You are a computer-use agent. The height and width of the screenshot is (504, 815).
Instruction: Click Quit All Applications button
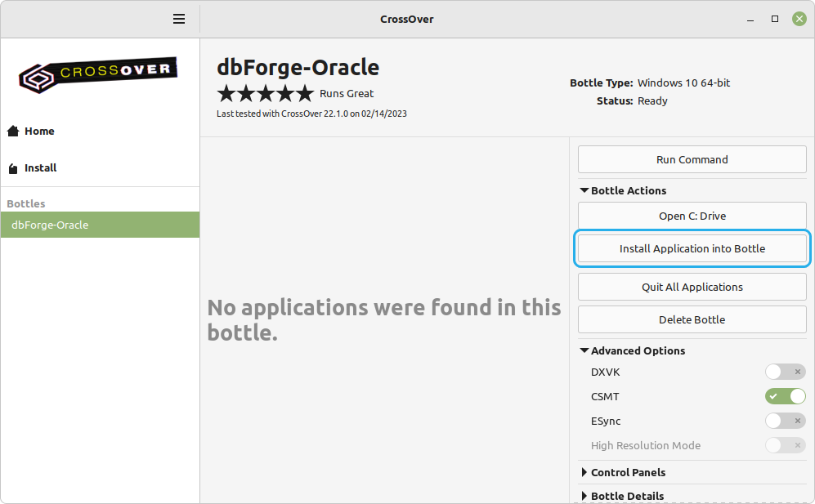click(692, 287)
